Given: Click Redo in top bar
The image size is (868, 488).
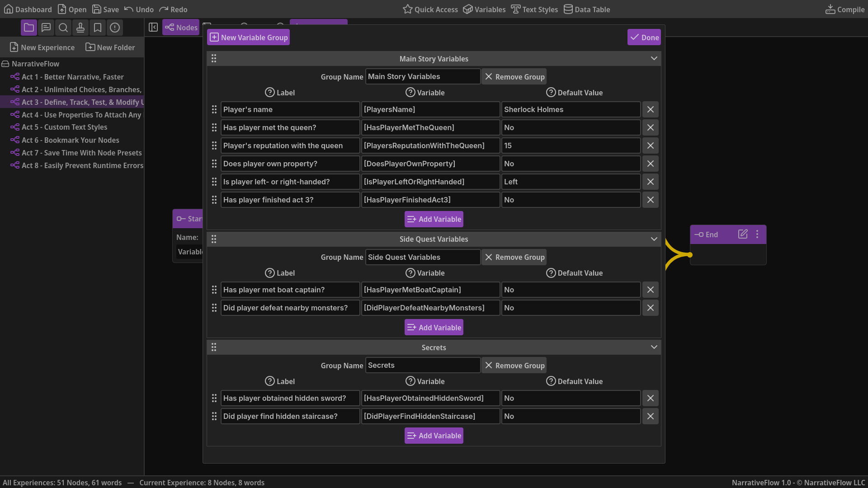Looking at the screenshot, I should point(173,9).
